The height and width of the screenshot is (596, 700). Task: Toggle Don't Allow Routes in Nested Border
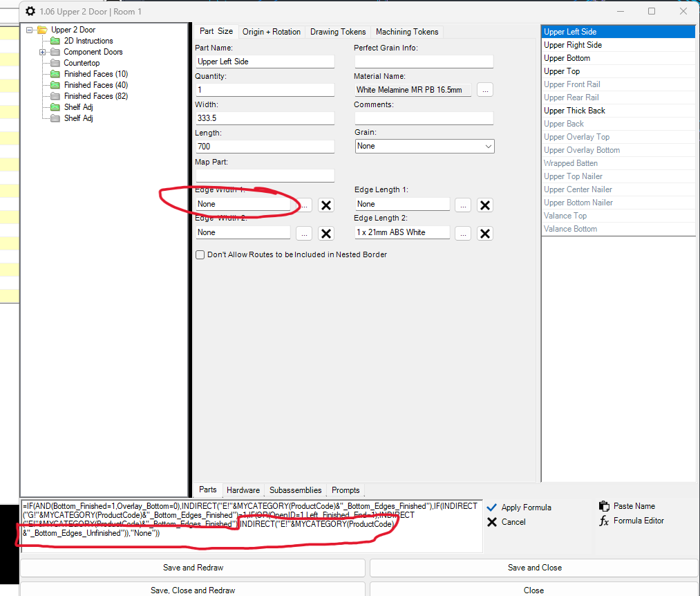point(200,254)
